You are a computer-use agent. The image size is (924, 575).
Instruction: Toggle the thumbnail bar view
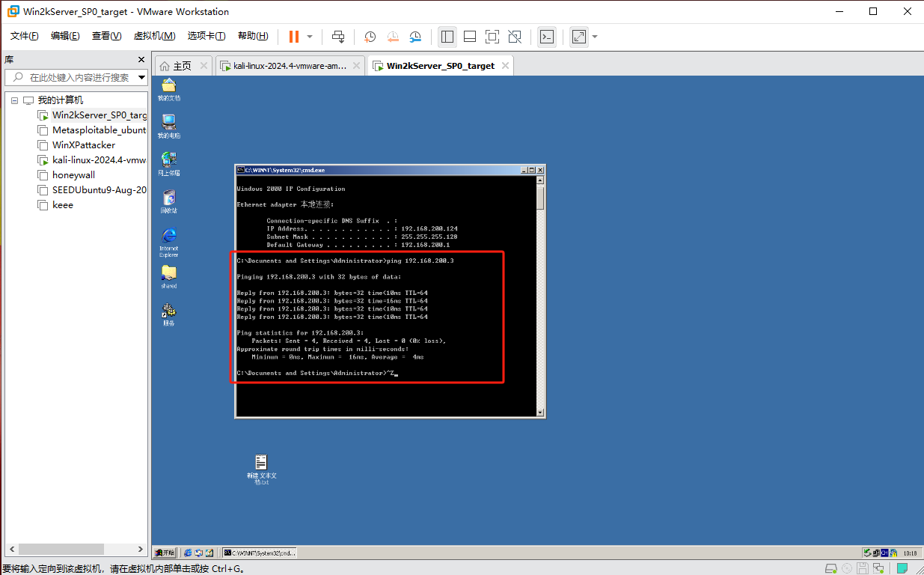(x=470, y=36)
